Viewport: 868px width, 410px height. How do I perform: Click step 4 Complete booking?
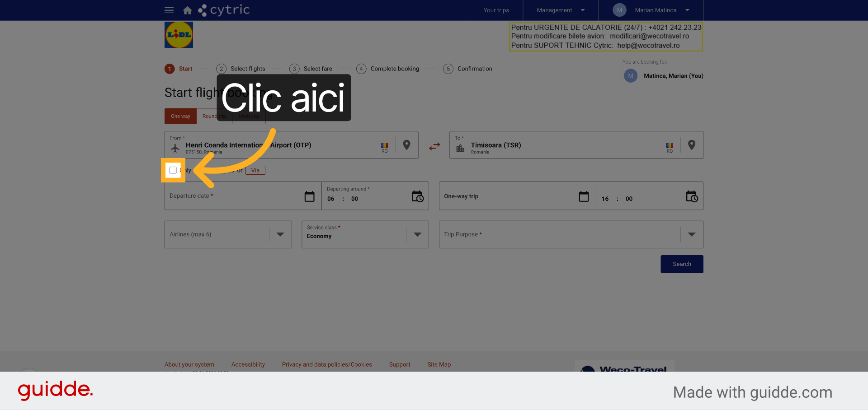point(388,69)
